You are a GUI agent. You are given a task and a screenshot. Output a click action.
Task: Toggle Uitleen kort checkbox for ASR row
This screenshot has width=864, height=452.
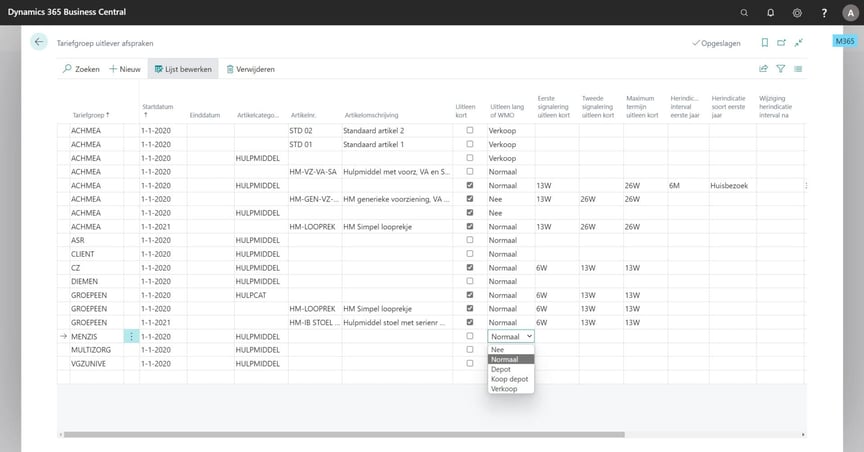[x=469, y=240]
